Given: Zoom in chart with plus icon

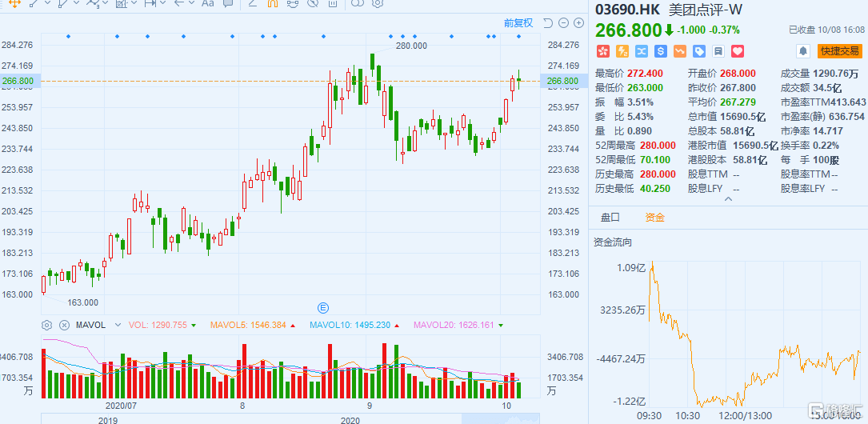Looking at the screenshot, I should click(578, 22).
